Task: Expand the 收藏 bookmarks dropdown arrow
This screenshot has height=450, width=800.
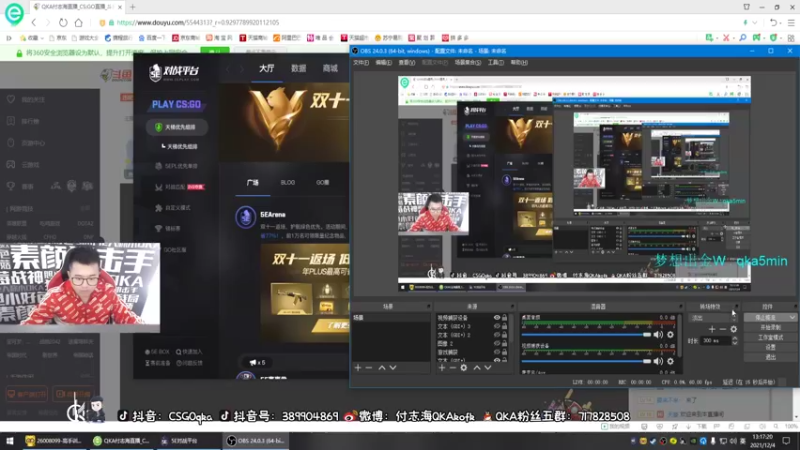Action: pos(42,38)
